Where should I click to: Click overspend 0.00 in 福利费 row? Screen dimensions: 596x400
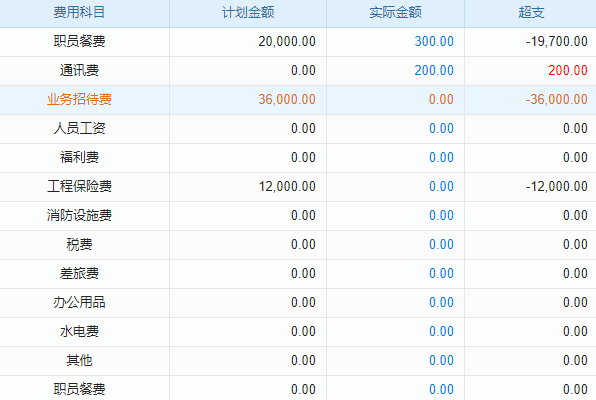click(575, 157)
